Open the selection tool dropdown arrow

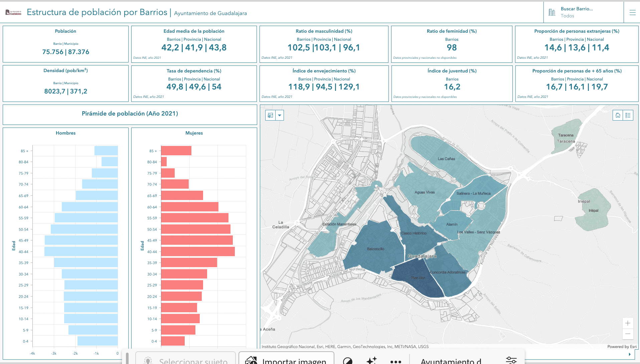tap(280, 115)
